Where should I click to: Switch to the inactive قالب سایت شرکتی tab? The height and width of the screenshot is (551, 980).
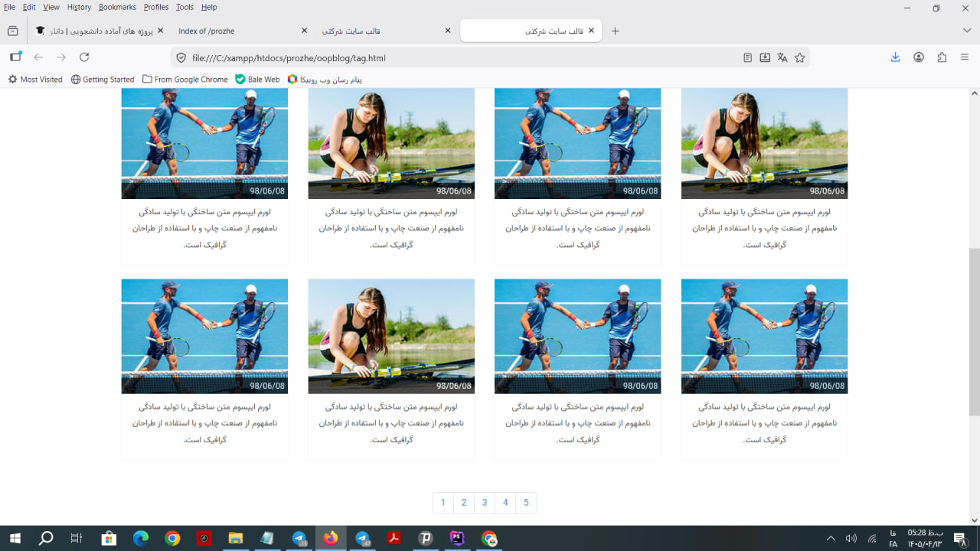(386, 31)
